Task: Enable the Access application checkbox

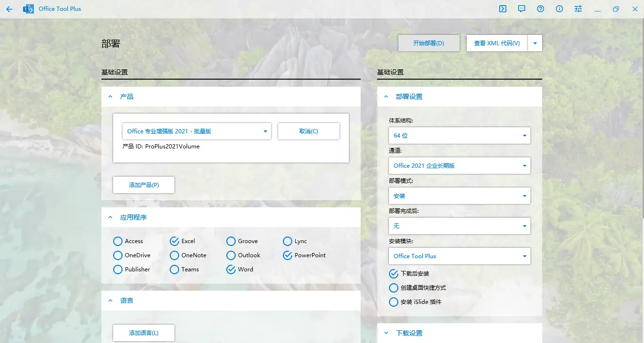Action: [x=118, y=241]
